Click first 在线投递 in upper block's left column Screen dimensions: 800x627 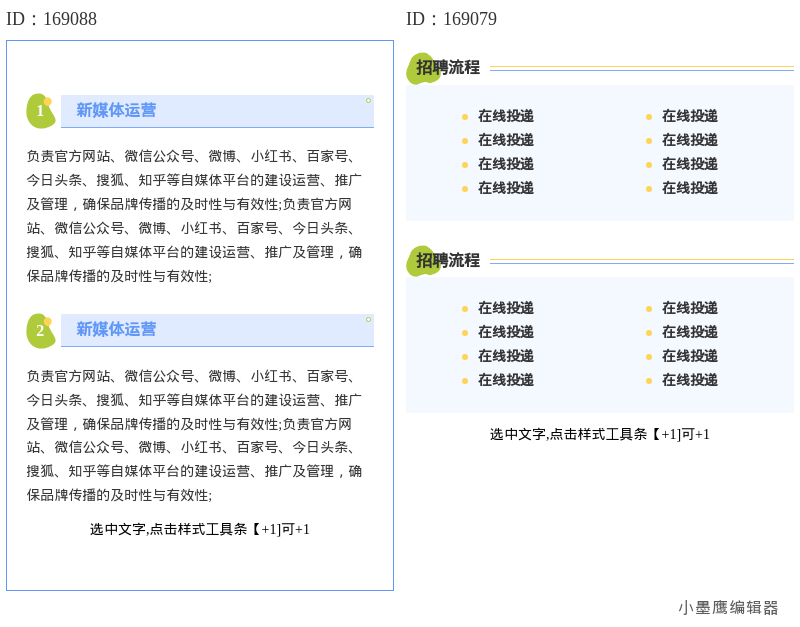pyautogui.click(x=506, y=116)
